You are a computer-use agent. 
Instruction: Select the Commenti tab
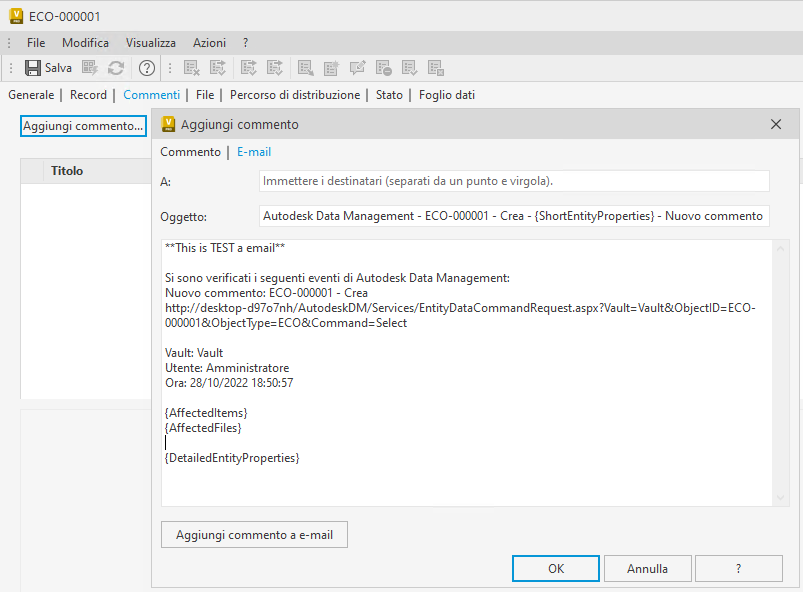click(x=152, y=95)
